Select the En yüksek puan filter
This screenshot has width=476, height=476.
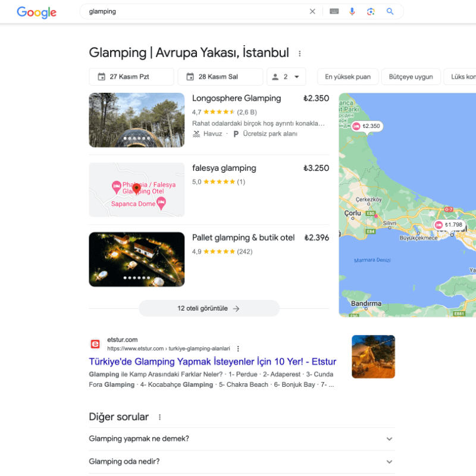[347, 77]
